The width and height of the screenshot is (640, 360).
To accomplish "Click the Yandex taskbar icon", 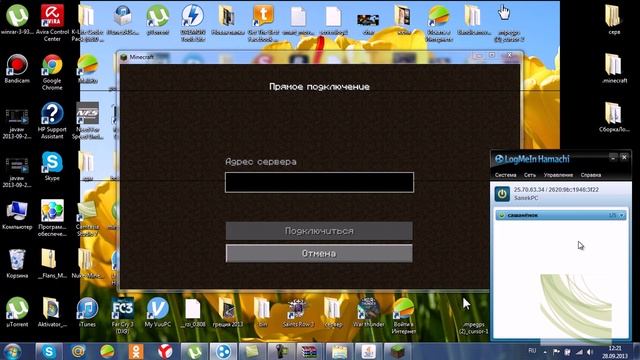I will pyautogui.click(x=165, y=351).
